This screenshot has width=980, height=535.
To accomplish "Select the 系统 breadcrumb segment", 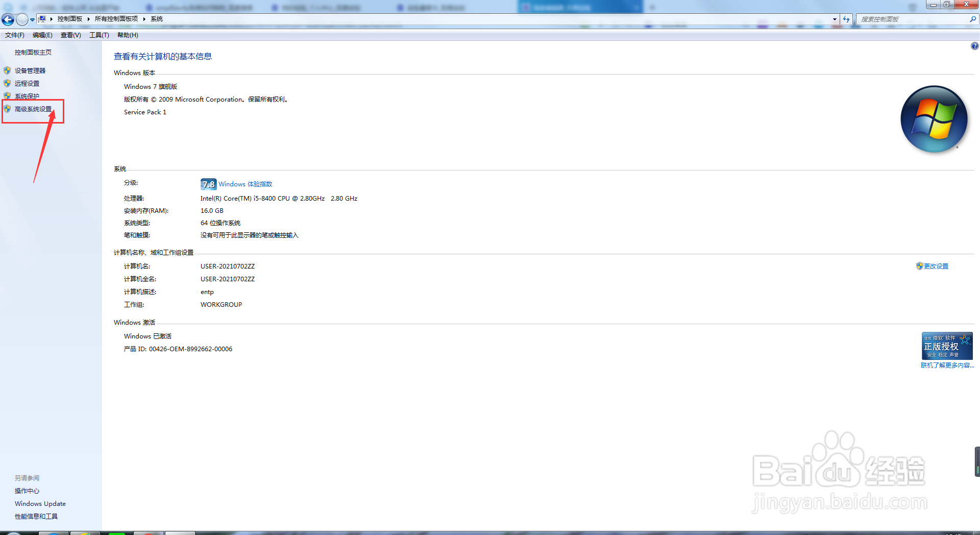I will 157,19.
